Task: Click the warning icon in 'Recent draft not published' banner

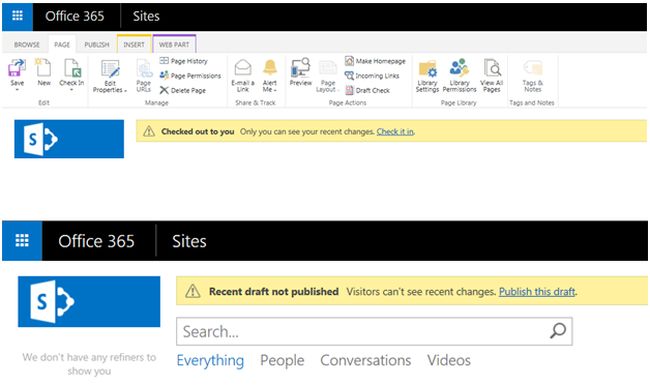Action: (192, 291)
